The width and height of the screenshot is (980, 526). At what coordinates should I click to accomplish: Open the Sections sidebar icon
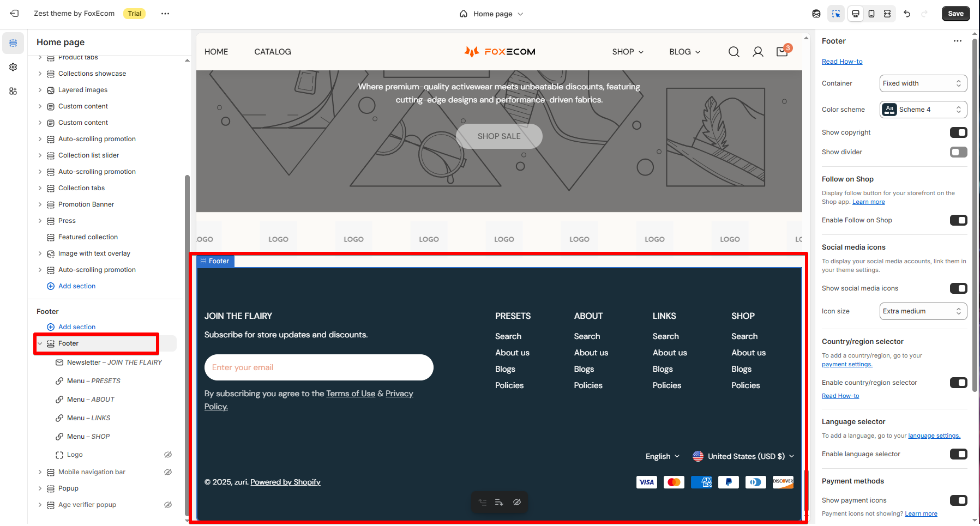(13, 43)
